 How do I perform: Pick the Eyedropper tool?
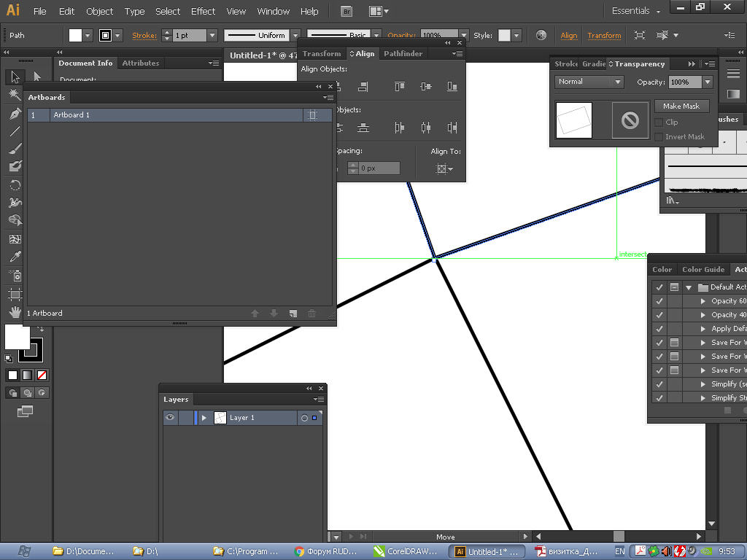pyautogui.click(x=15, y=257)
